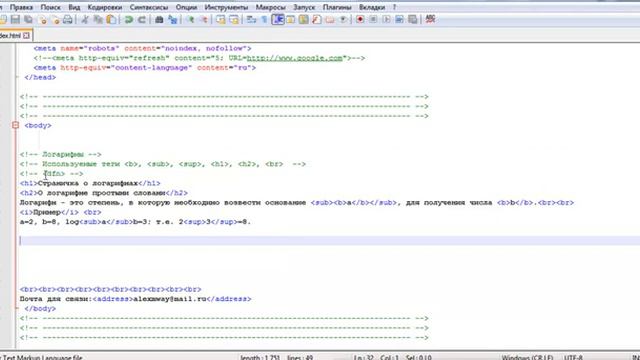Cut selection with the scissors icon
The height and width of the screenshot is (360, 640).
(x=85, y=19)
